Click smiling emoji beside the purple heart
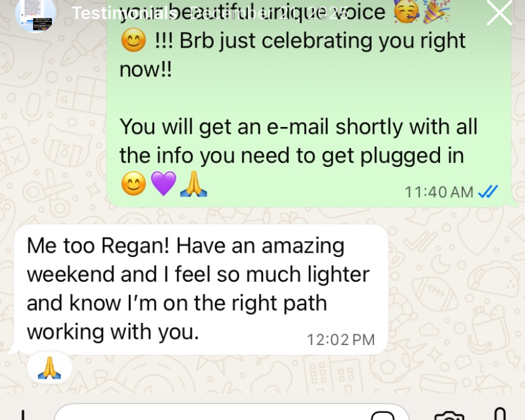Image resolution: width=525 pixels, height=420 pixels. 134,183
